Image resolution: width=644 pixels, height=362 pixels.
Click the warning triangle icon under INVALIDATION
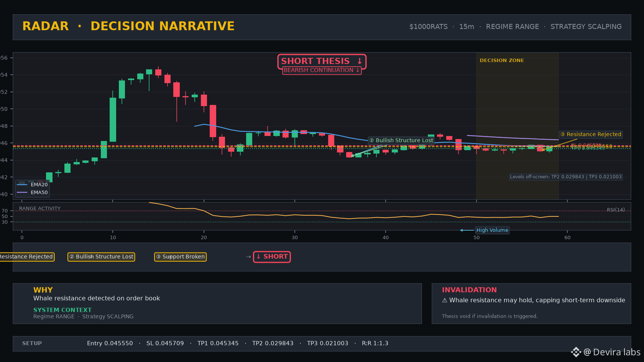(445, 300)
